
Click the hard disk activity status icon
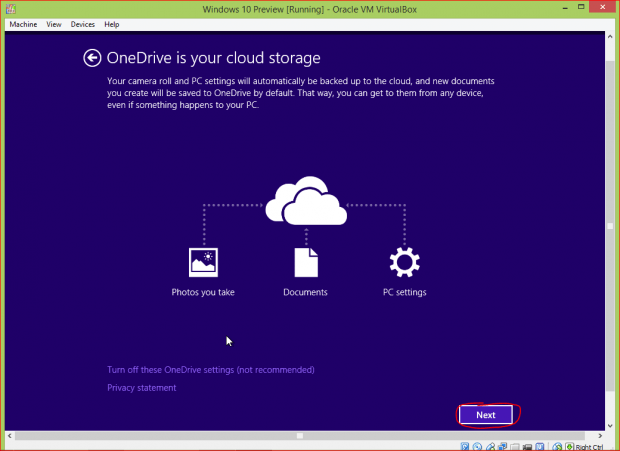pyautogui.click(x=465, y=447)
